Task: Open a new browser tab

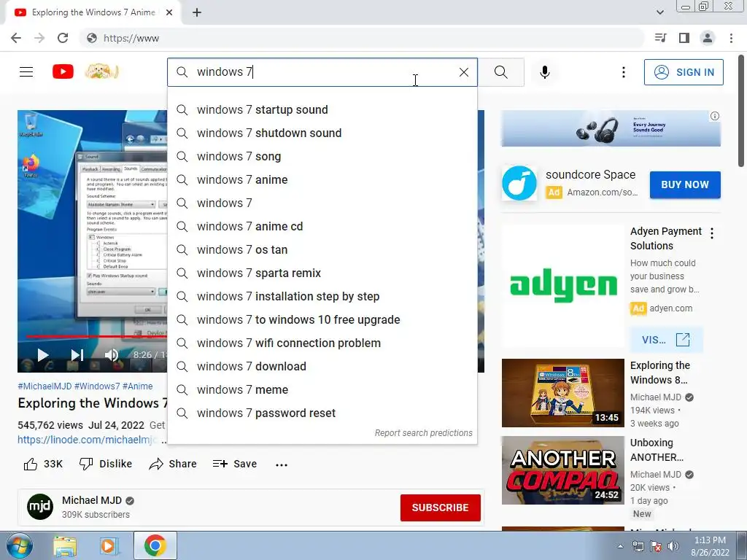Action: [197, 12]
